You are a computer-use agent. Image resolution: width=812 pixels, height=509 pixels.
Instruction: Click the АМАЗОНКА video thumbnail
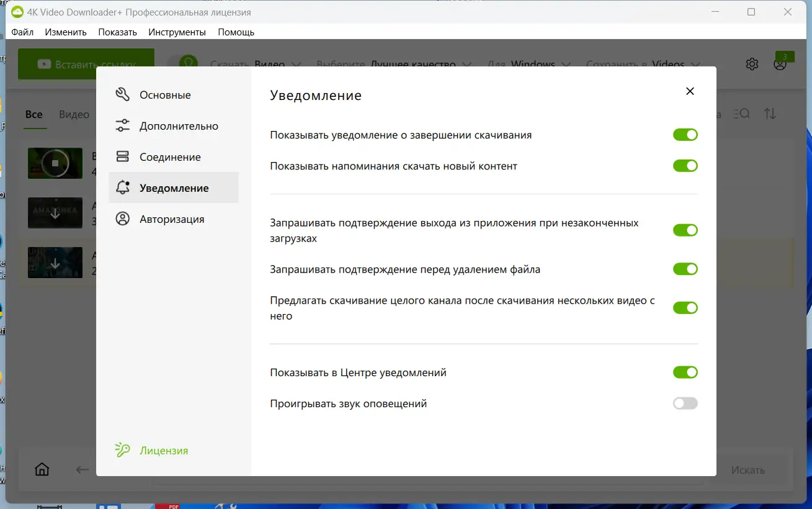[55, 213]
